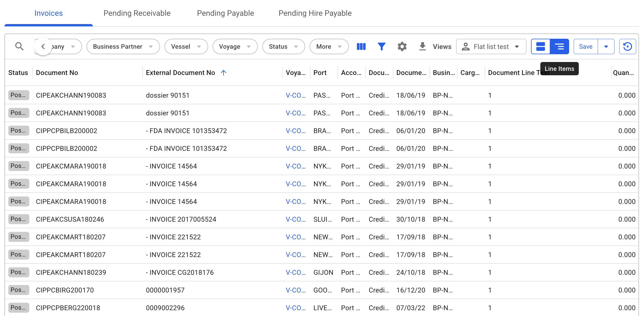644x316 pixels.
Task: Switch to grouped documents view toggle
Action: click(541, 46)
